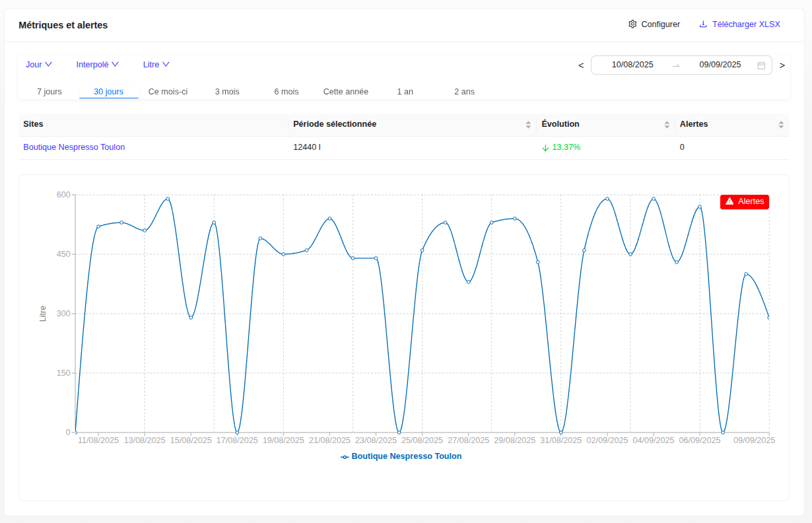This screenshot has width=812, height=523.
Task: Click the start date field 10/08/2025
Action: pos(632,65)
